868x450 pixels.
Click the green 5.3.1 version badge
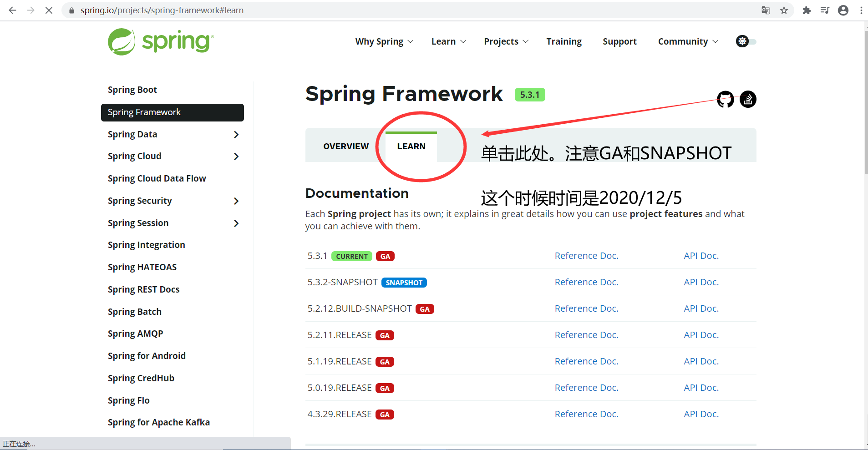[x=530, y=95]
